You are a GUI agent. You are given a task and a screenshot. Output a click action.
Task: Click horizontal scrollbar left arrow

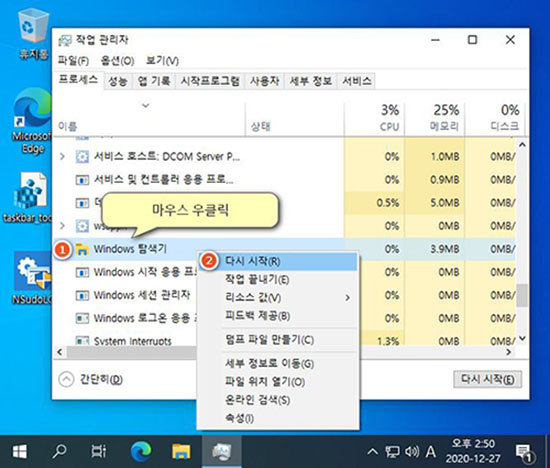(60, 352)
